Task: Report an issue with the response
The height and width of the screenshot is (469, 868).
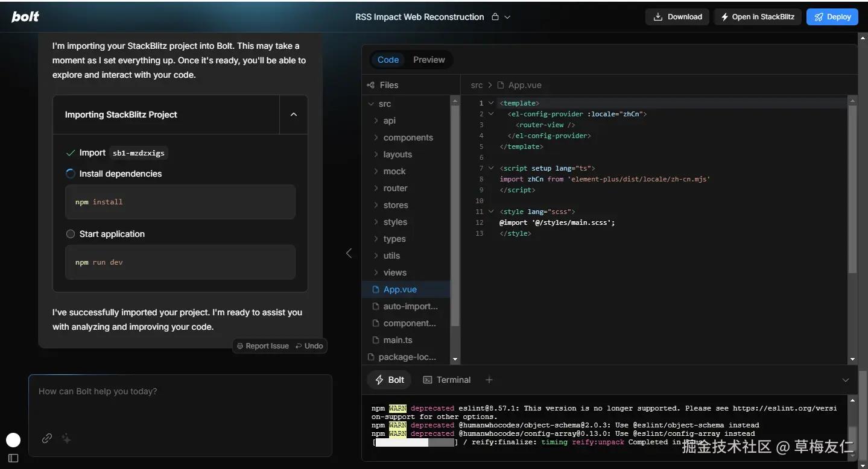Action: [x=263, y=346]
